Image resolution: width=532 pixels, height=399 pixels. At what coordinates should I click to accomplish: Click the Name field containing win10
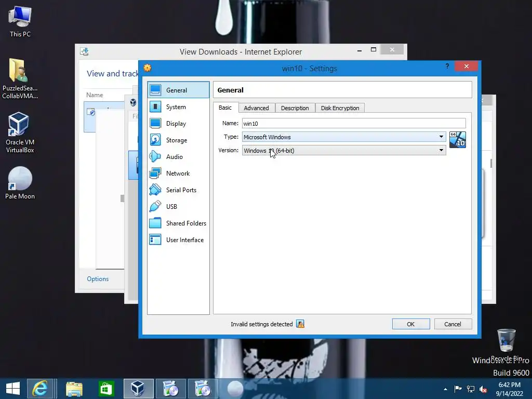[354, 123]
